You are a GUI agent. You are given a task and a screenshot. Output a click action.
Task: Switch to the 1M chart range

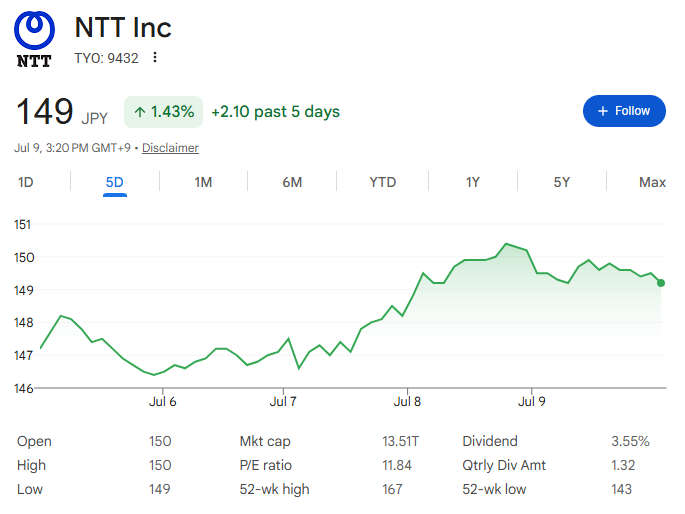coord(203,182)
